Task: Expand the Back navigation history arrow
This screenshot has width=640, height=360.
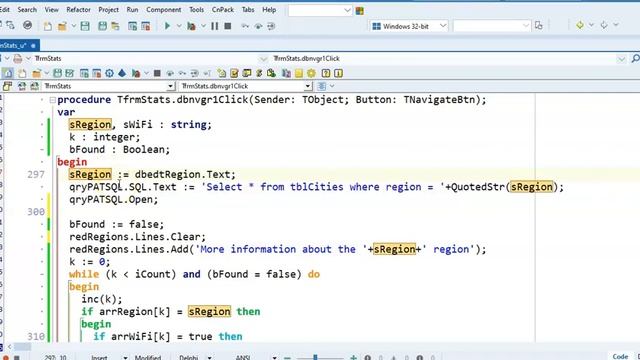Action: pos(591,25)
